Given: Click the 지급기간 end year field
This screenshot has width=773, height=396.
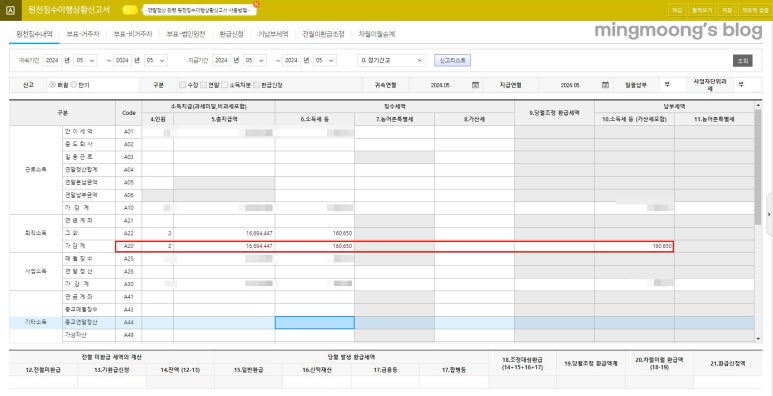Looking at the screenshot, I should point(291,60).
